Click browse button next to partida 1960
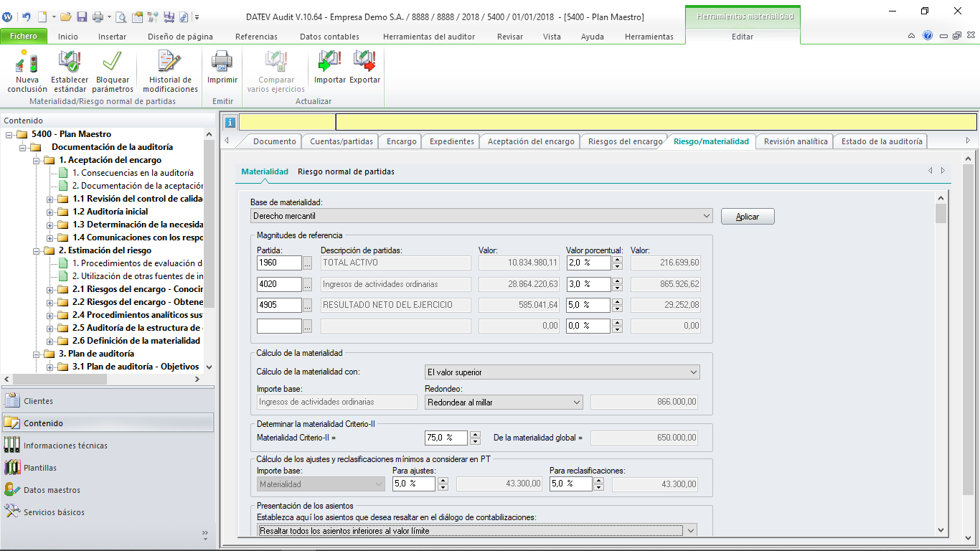Screen dimensions: 980x551 308,263
